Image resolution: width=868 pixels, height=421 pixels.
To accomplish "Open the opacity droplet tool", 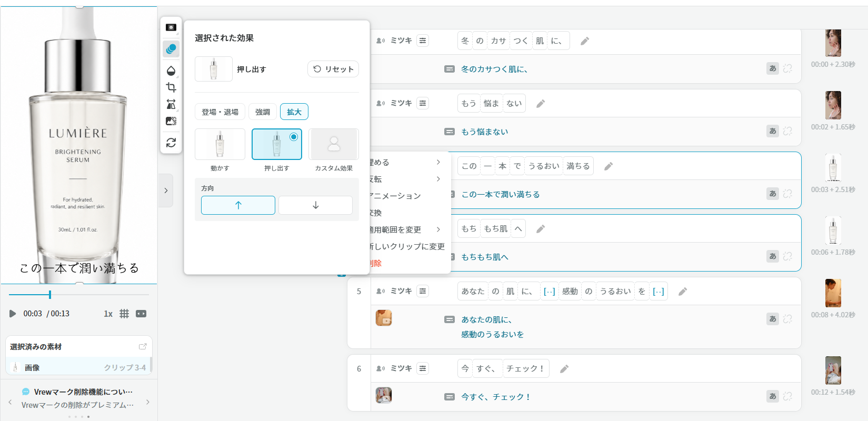I will point(171,71).
